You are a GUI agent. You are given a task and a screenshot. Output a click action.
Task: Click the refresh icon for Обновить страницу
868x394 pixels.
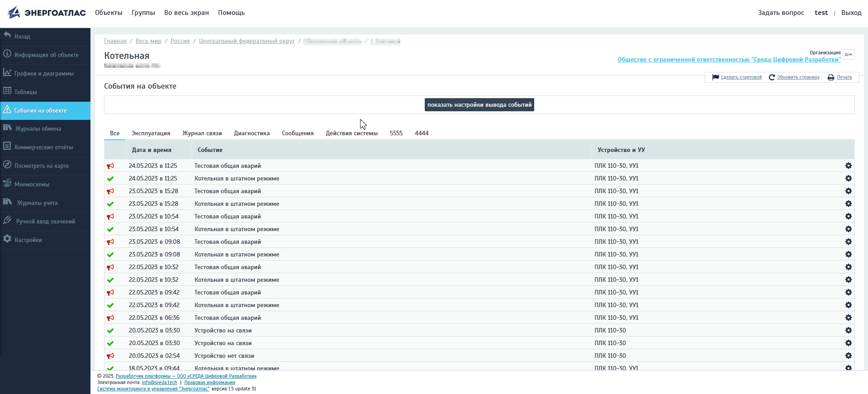click(772, 77)
